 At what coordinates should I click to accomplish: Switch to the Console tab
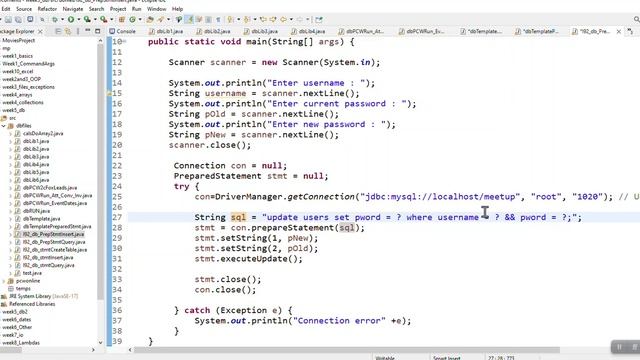coord(122,31)
